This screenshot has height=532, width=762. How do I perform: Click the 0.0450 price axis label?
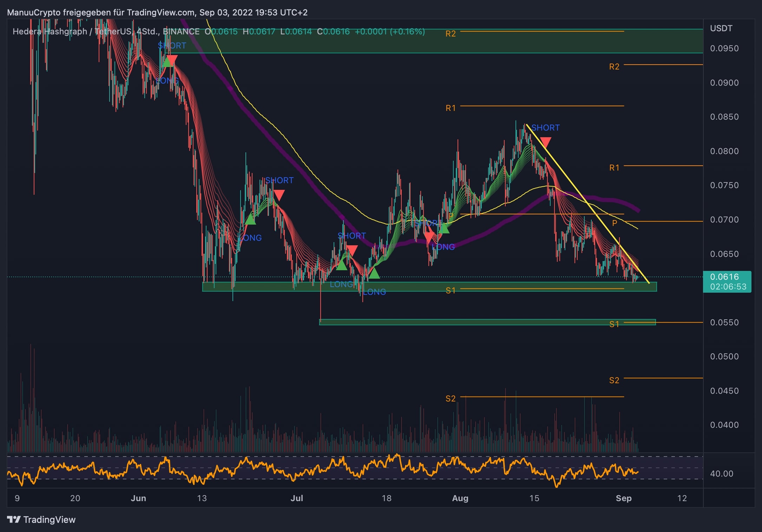tap(724, 391)
